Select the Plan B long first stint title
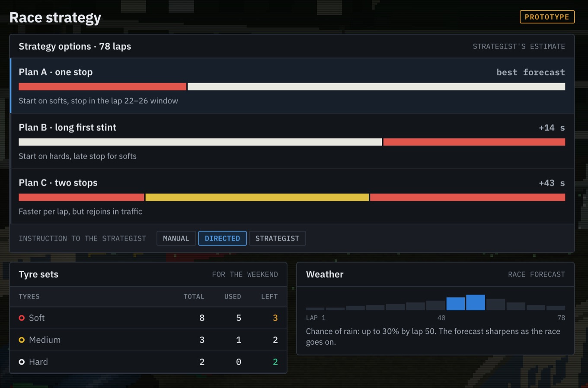Image resolution: width=588 pixels, height=388 pixels. tap(67, 128)
